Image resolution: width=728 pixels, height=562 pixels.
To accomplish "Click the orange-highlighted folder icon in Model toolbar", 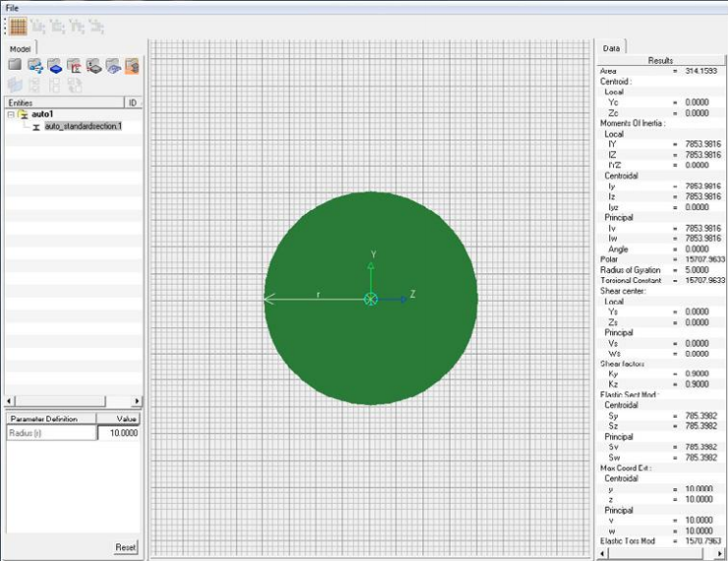I will [x=132, y=66].
